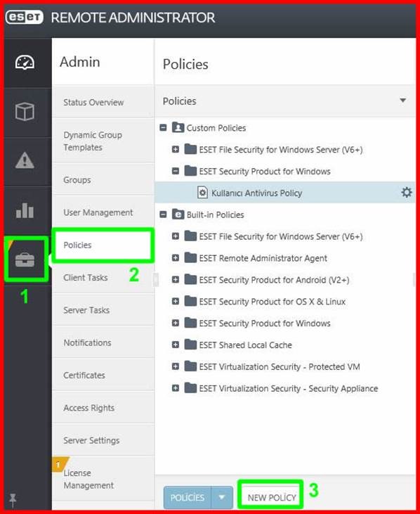The height and width of the screenshot is (514, 420).
Task: Click the ESET logo in header
Action: click(x=25, y=17)
